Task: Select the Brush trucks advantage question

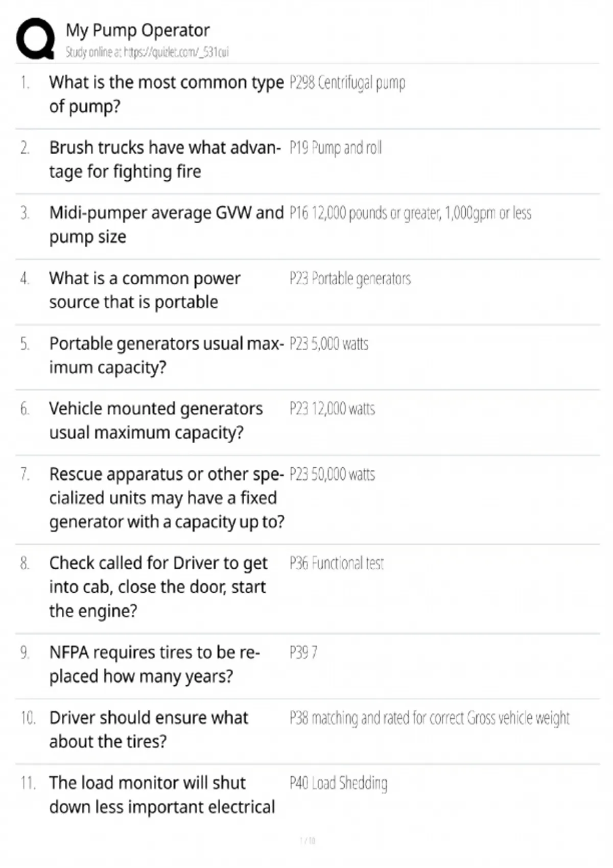Action: 164,159
